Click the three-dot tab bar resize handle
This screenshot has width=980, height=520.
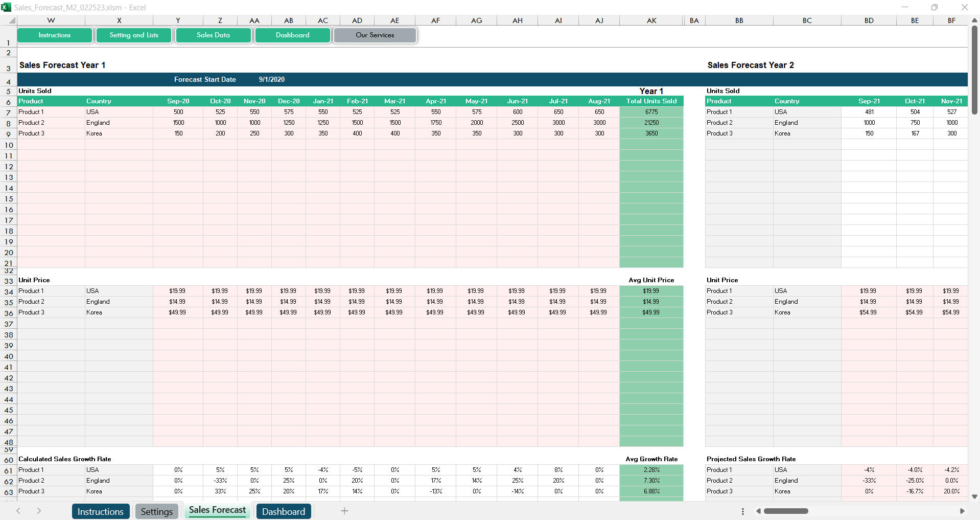point(742,511)
